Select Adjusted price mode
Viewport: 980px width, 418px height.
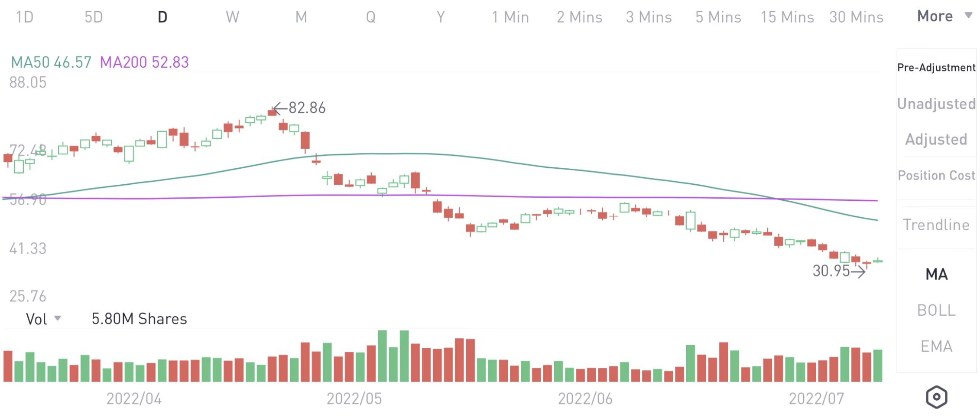(x=936, y=139)
